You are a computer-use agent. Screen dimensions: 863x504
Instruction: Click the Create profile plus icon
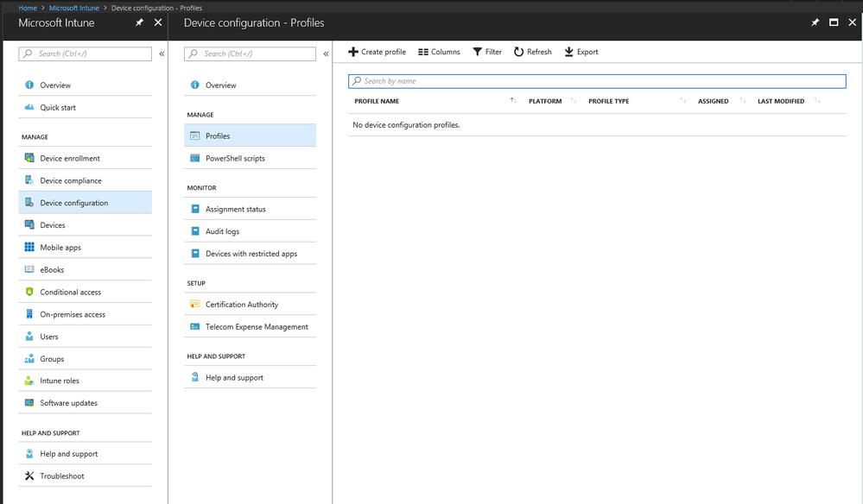(x=353, y=52)
